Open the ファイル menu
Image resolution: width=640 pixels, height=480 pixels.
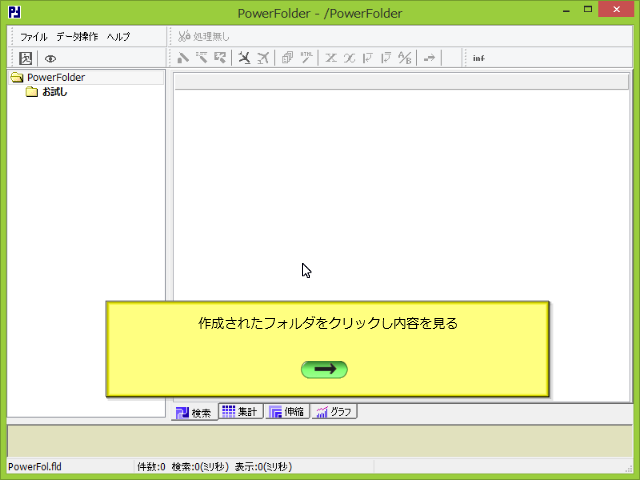point(34,37)
